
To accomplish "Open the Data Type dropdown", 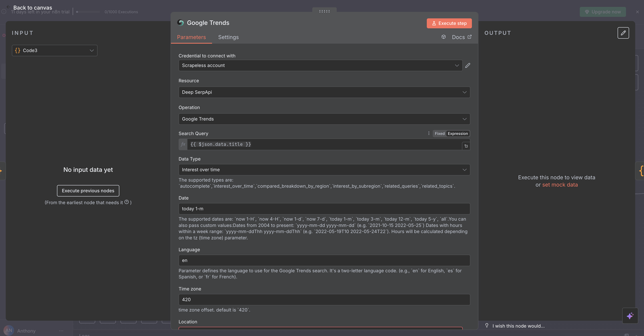I will pos(324,170).
